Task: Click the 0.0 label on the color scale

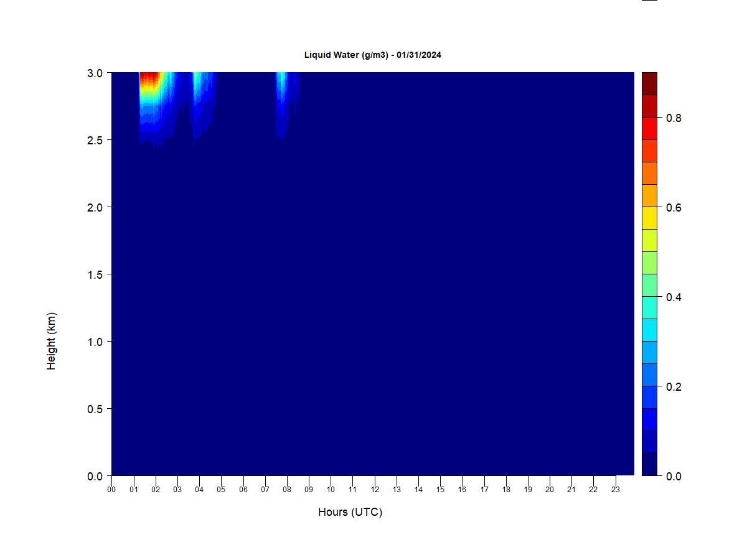Action: [674, 476]
